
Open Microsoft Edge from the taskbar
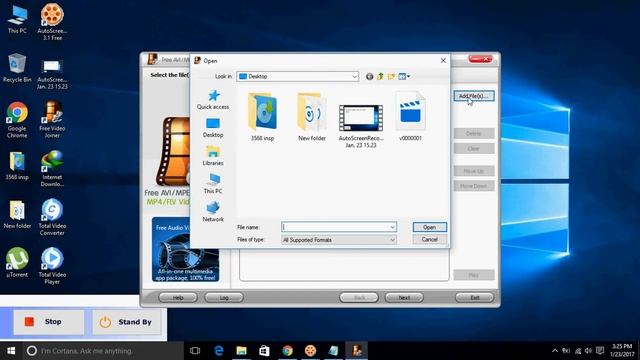[219, 351]
